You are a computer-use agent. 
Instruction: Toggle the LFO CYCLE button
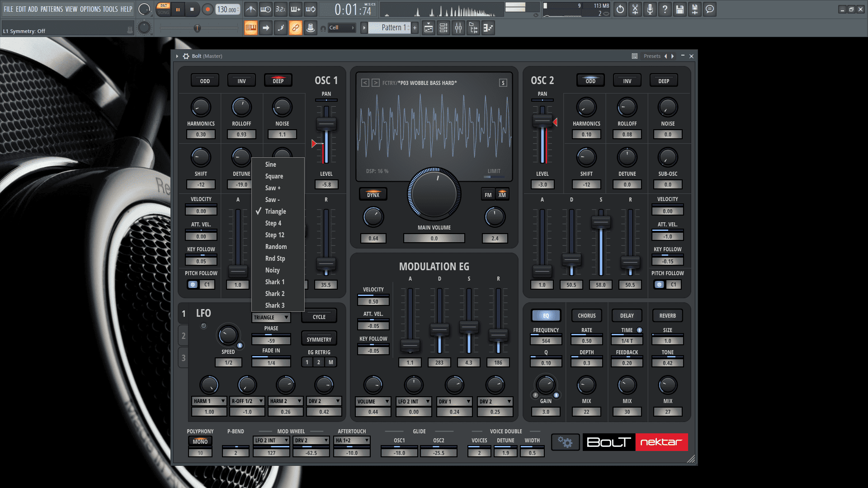pos(319,317)
